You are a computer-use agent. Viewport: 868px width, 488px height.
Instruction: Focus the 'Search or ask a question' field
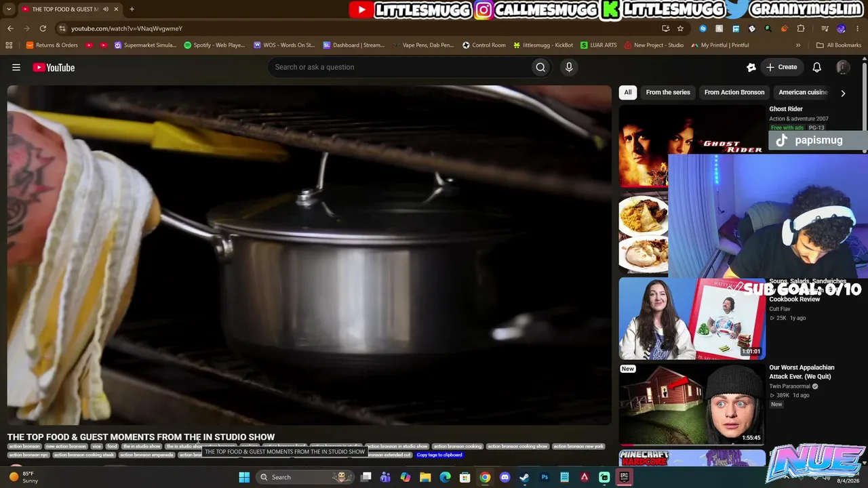click(400, 67)
